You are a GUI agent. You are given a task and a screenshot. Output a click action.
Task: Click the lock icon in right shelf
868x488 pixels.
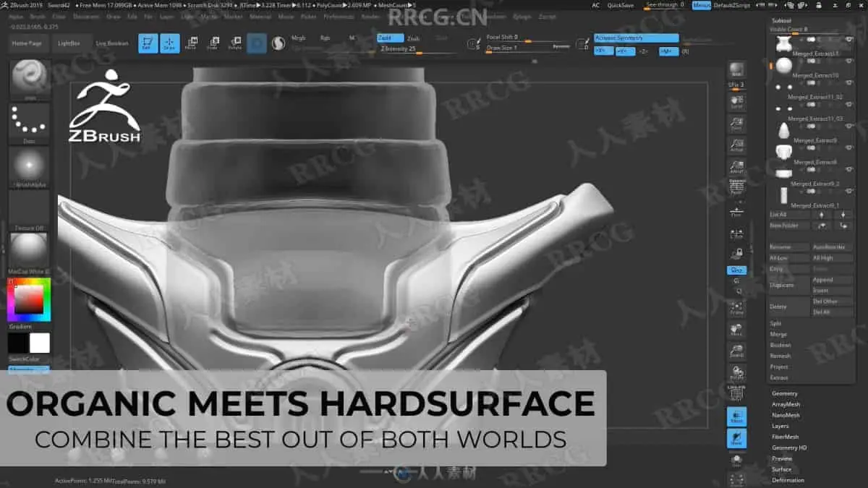(736, 253)
